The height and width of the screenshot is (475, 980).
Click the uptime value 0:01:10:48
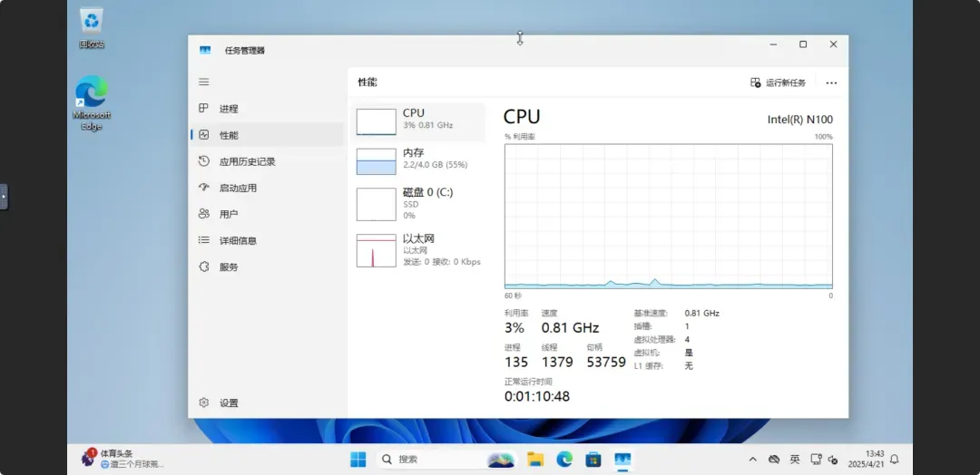(x=537, y=396)
